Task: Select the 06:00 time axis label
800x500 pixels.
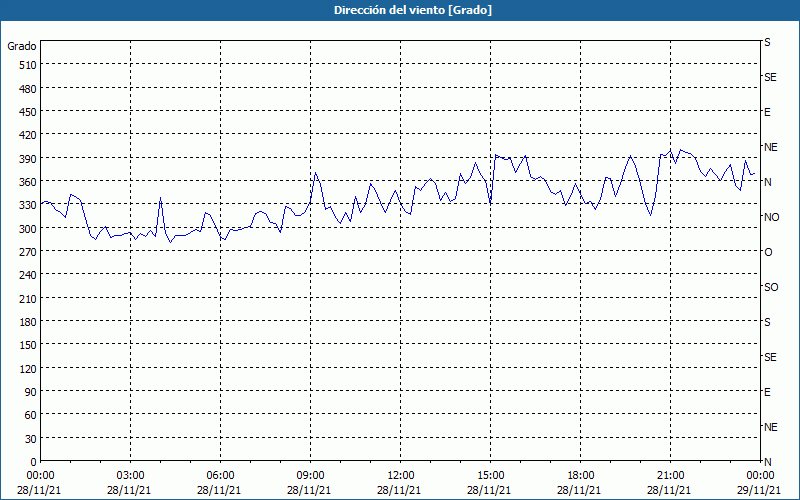Action: click(x=220, y=476)
